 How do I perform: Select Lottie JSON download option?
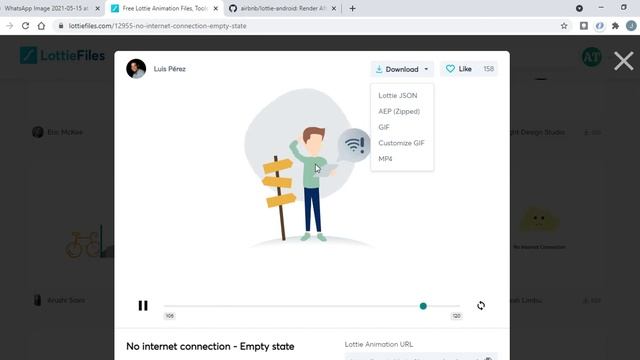398,96
